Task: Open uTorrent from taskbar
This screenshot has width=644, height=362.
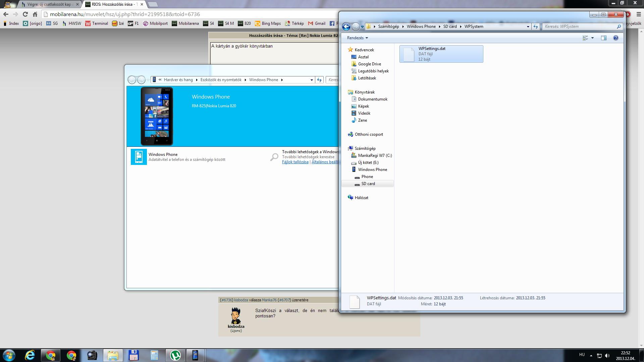Action: [175, 355]
